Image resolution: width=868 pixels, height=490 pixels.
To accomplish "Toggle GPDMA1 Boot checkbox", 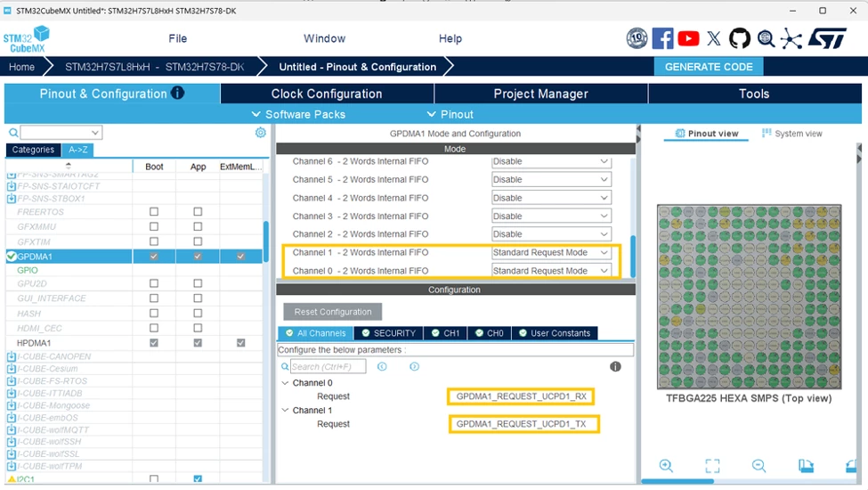I will pos(154,257).
